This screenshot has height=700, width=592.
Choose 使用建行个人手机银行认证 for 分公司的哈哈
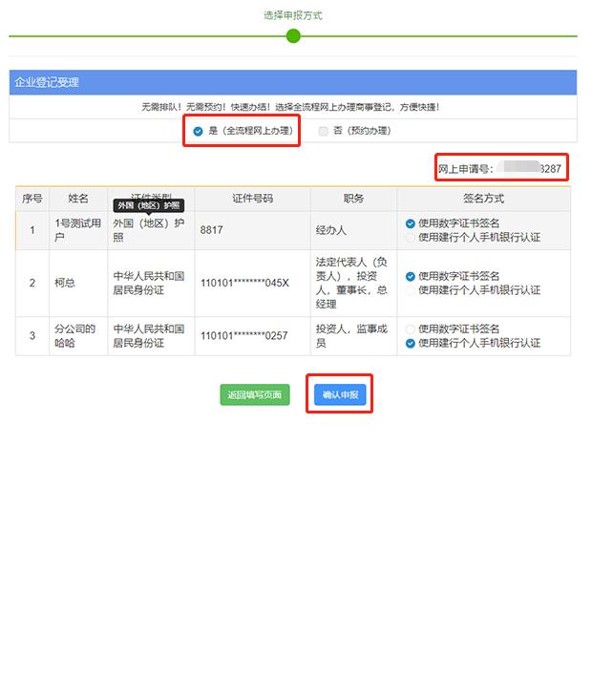411,343
